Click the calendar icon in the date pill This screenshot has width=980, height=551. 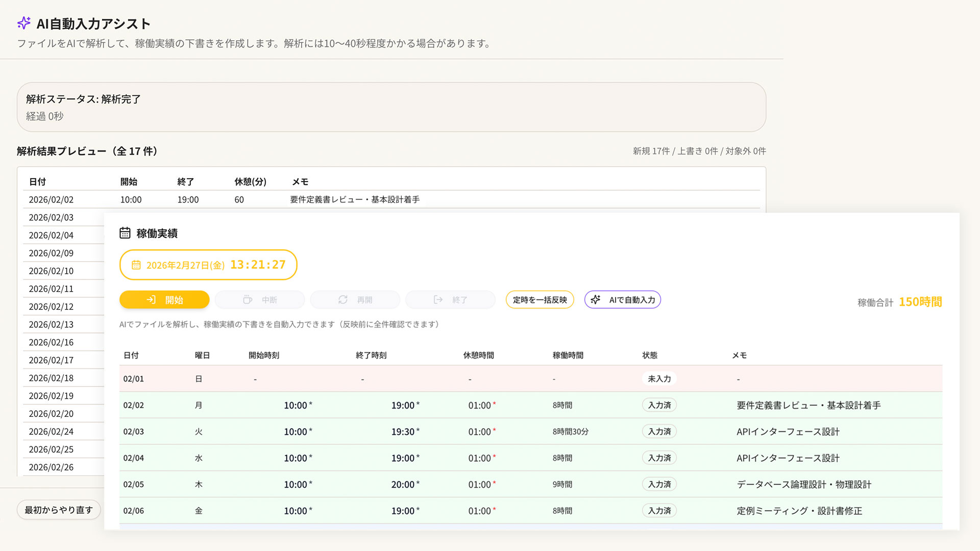coord(136,265)
